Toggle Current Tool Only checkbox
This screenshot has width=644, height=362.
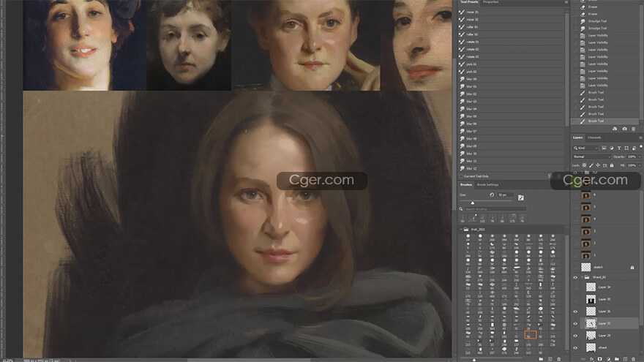click(x=461, y=176)
